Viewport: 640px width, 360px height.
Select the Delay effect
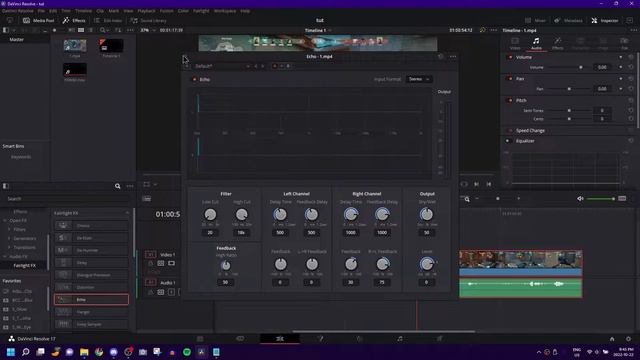(x=91, y=262)
